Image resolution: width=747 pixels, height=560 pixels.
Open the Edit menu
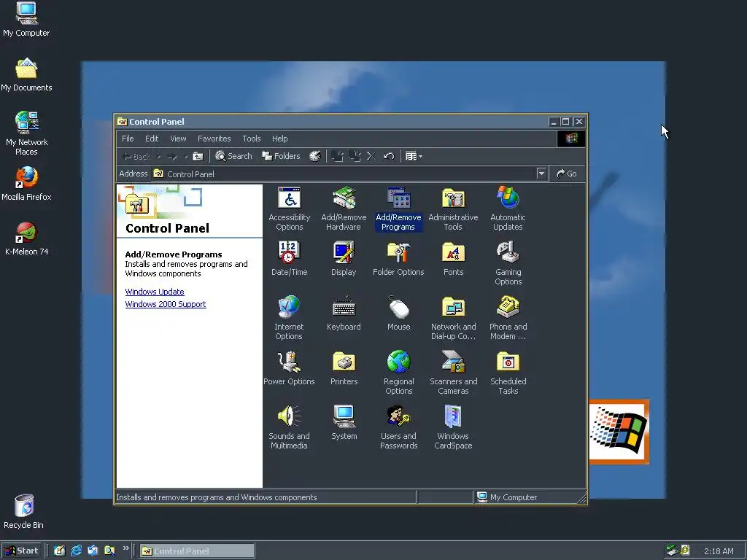(x=152, y=139)
